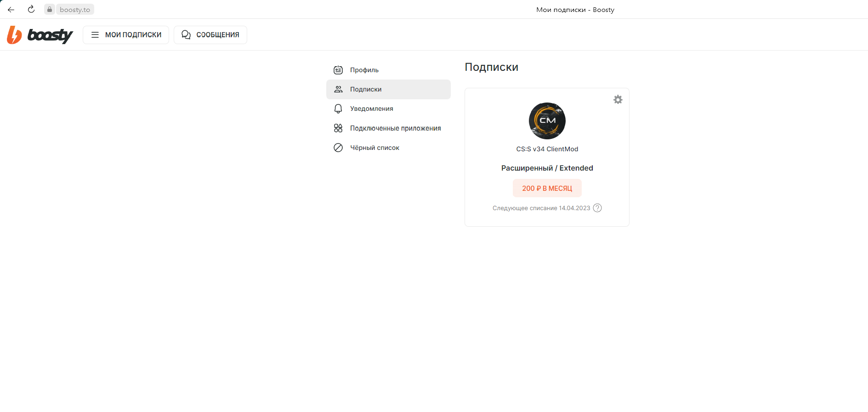Viewport: 868px width, 412px height.
Task: Click the 200 ₽ В МЕСЯЦ price button
Action: 547,188
